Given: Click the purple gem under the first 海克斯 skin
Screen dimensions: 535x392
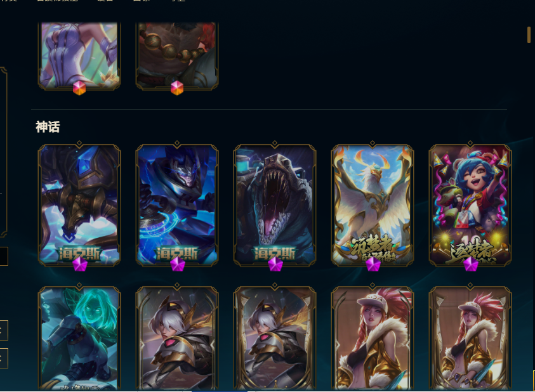Looking at the screenshot, I should 79,265.
